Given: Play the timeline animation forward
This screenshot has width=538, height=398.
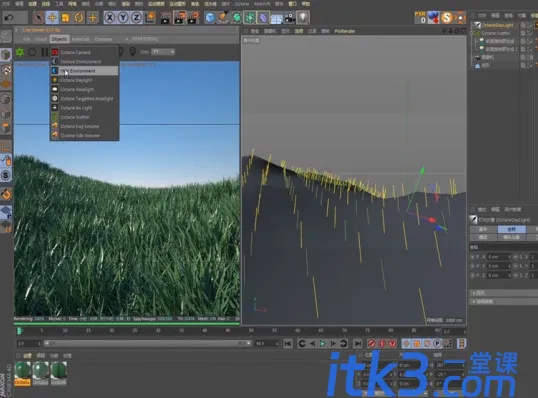Looking at the screenshot, I should tap(323, 343).
